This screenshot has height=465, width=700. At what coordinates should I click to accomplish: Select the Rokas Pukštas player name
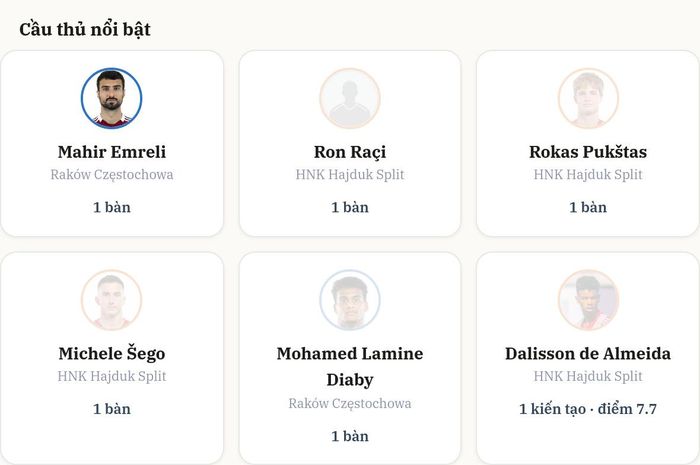pyautogui.click(x=588, y=152)
